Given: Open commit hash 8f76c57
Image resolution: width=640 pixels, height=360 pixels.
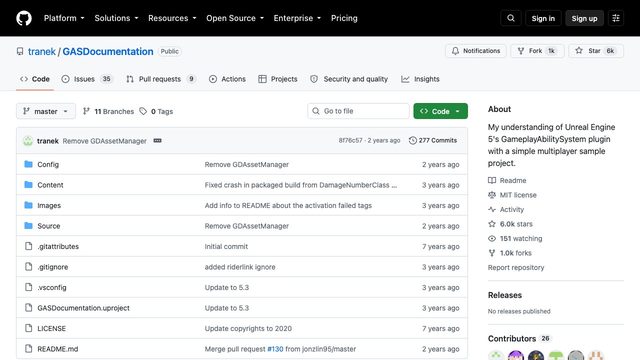Looking at the screenshot, I should pos(350,140).
